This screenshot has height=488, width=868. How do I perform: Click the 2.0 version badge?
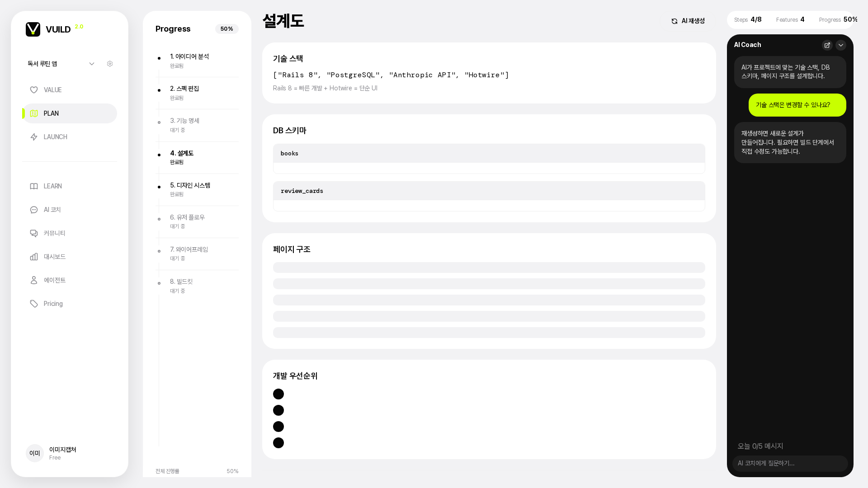(x=79, y=27)
